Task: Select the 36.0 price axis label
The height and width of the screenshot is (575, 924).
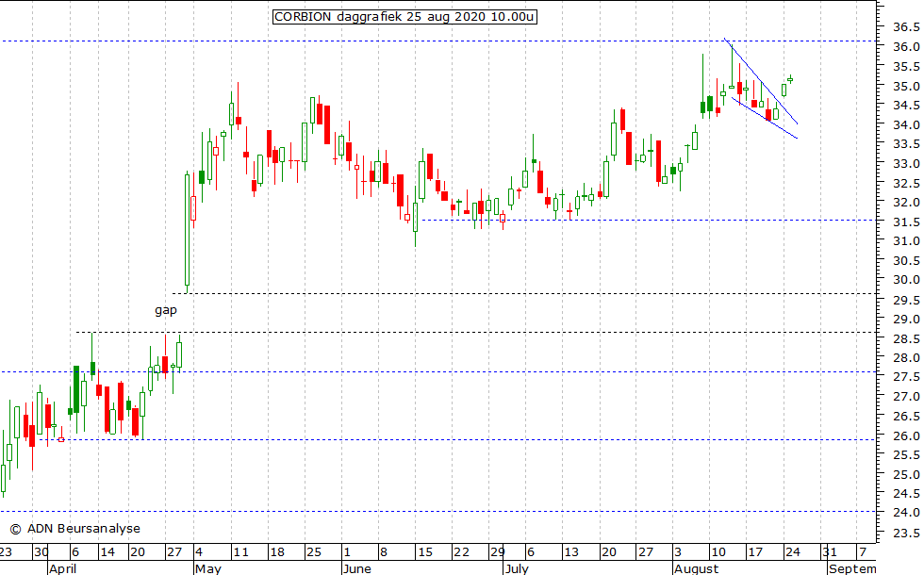Action: [906, 46]
